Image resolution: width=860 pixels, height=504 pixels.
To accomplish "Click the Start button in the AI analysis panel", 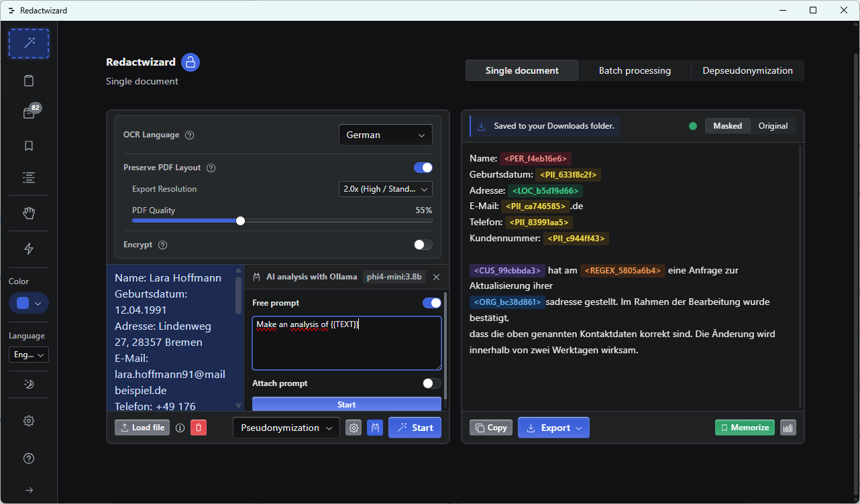I will point(347,404).
